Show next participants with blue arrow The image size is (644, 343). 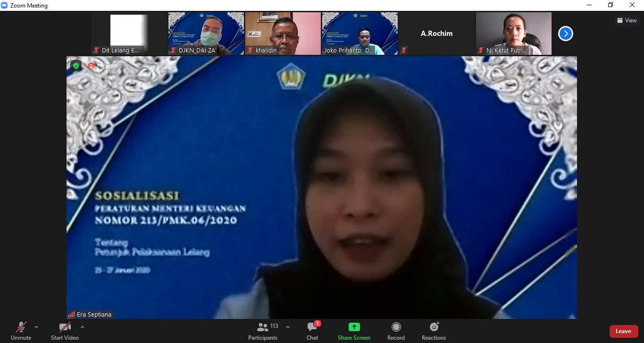(565, 34)
